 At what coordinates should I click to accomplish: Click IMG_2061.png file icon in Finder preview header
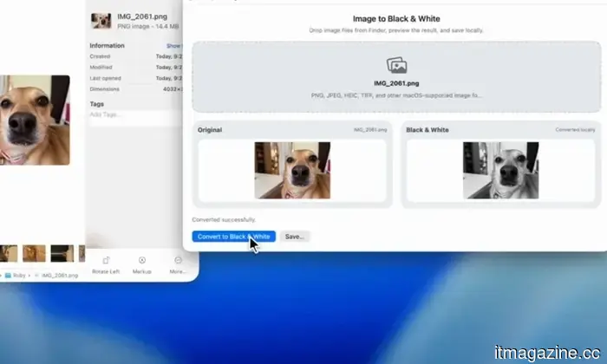pos(101,21)
